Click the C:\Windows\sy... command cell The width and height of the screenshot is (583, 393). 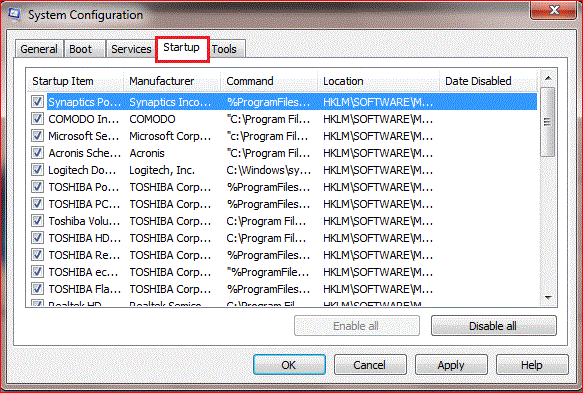(268, 170)
